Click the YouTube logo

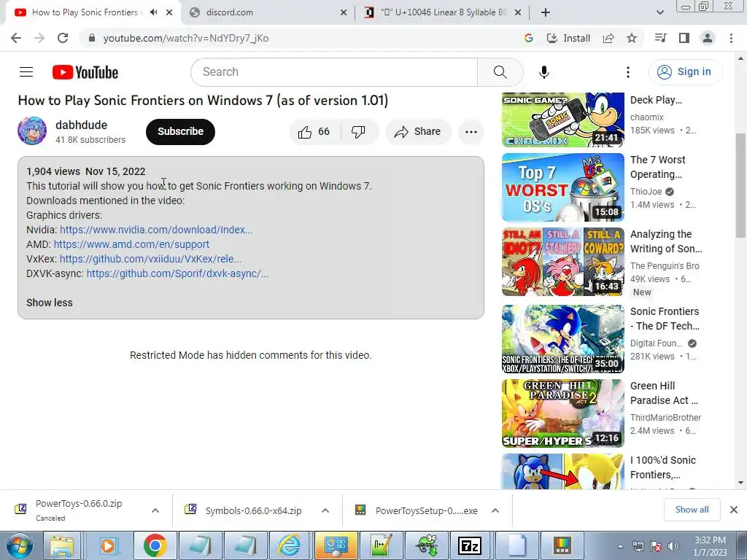[85, 72]
